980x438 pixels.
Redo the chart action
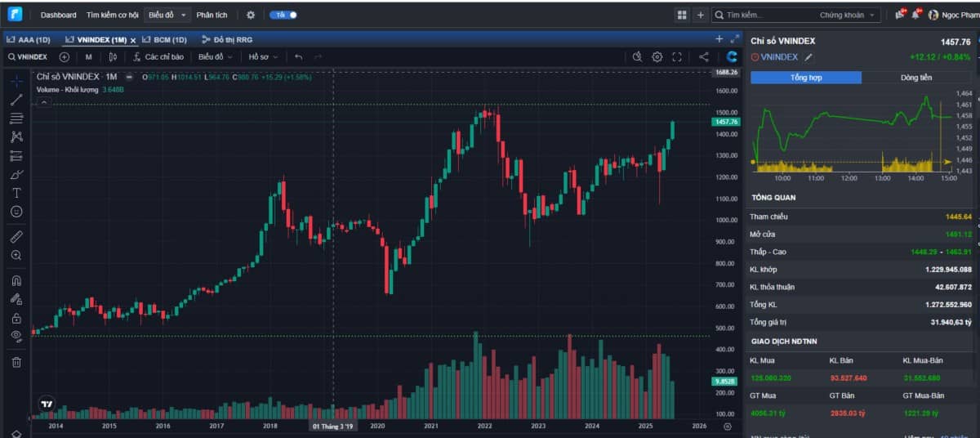(x=318, y=57)
